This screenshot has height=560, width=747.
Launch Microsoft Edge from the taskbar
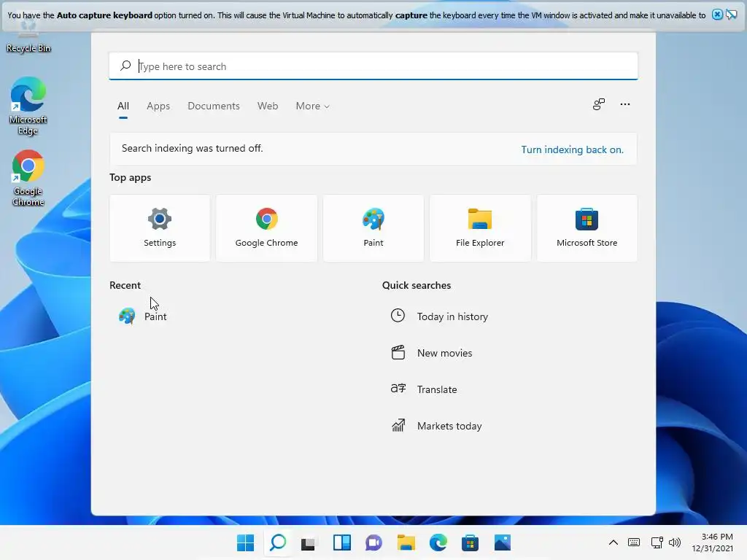tap(438, 542)
